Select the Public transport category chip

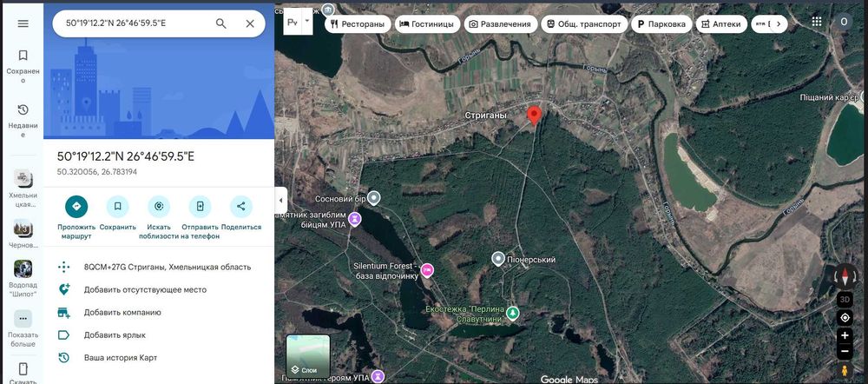click(x=584, y=23)
